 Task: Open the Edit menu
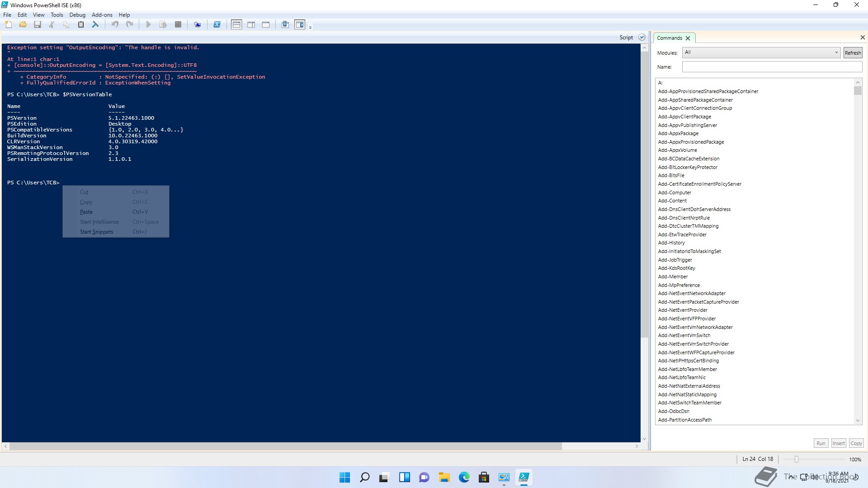22,14
